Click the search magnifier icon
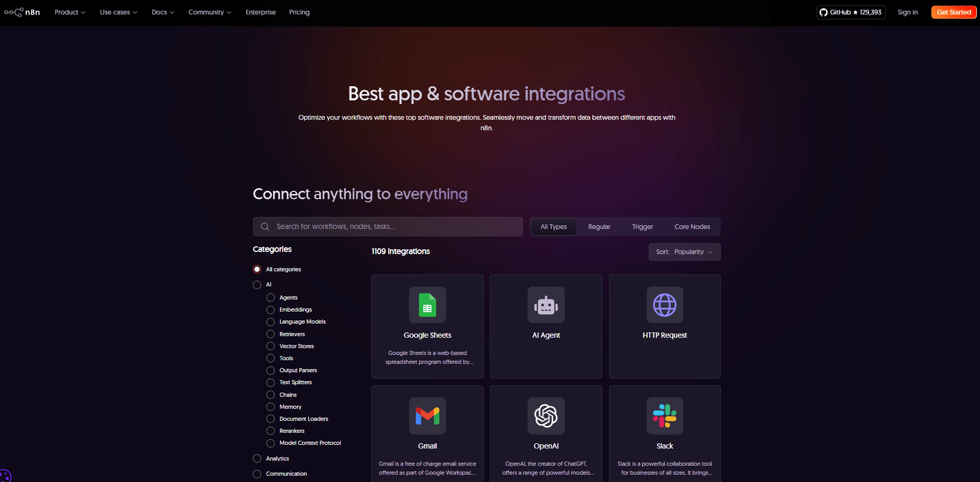The height and width of the screenshot is (482, 980). tap(265, 226)
